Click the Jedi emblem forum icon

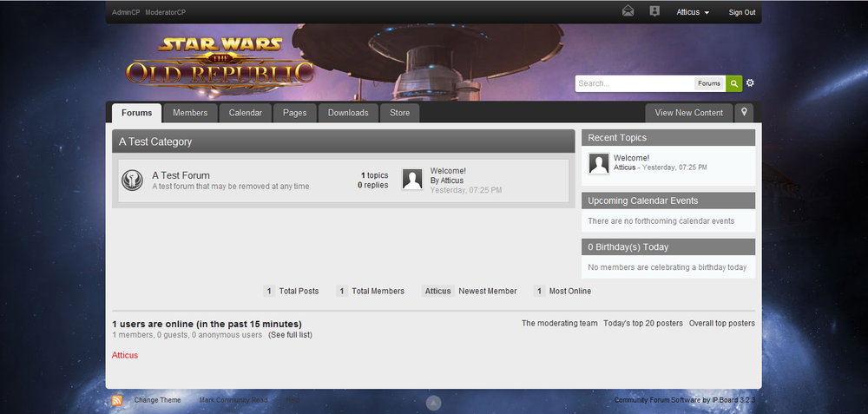pyautogui.click(x=132, y=181)
